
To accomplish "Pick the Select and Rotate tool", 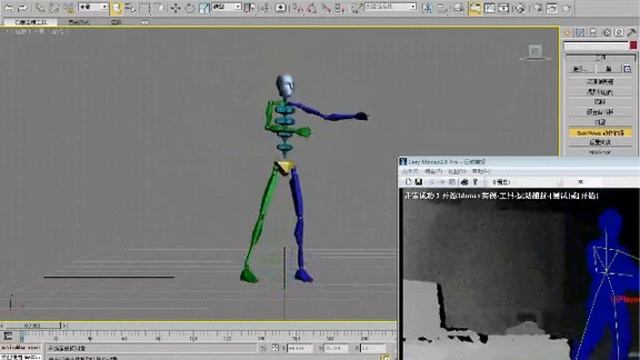I will 190,8.
